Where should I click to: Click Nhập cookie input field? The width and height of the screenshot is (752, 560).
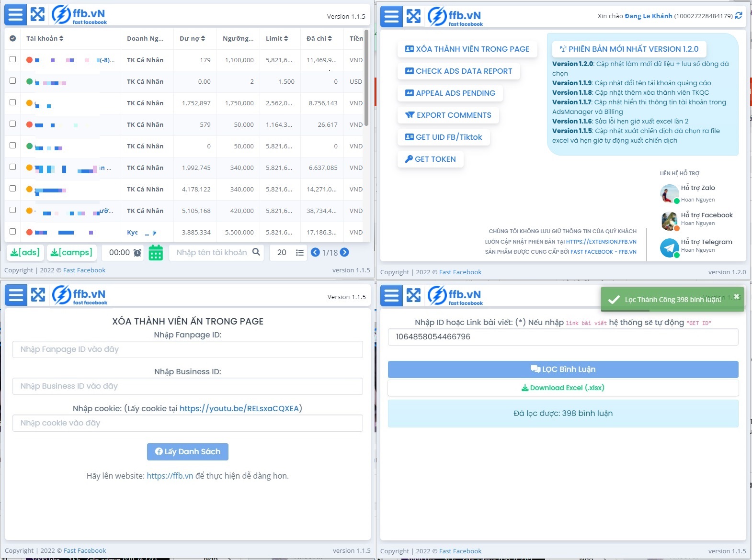tap(188, 423)
